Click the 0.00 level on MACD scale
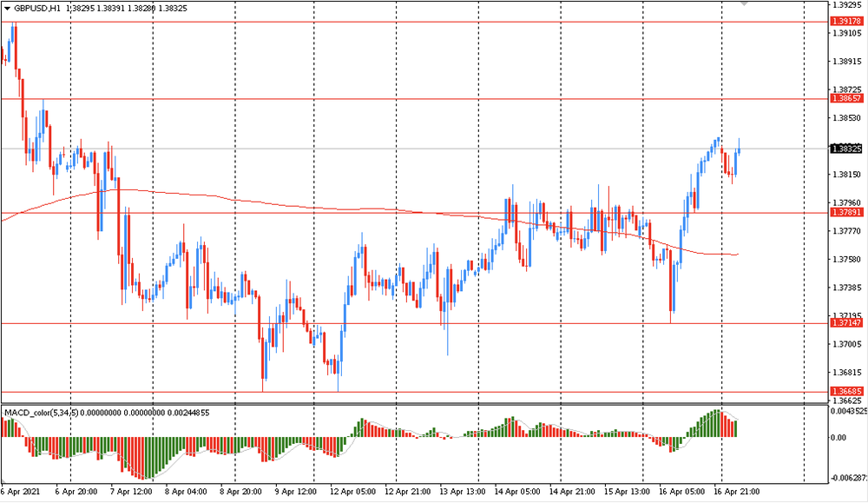Image resolution: width=868 pixels, height=503 pixels. tap(838, 437)
